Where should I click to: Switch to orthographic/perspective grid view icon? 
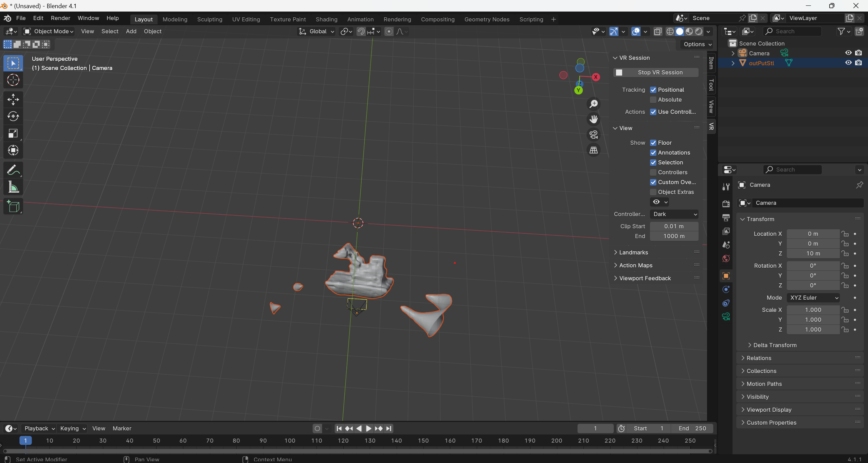(x=594, y=150)
